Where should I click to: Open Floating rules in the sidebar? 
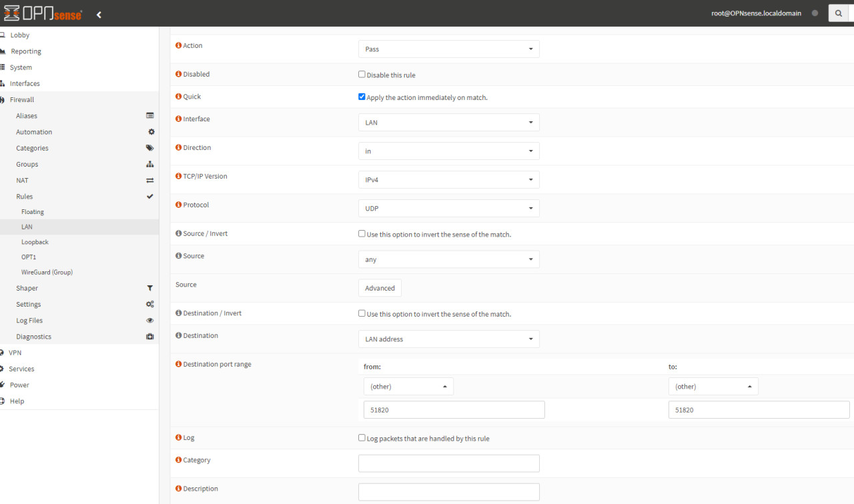33,212
